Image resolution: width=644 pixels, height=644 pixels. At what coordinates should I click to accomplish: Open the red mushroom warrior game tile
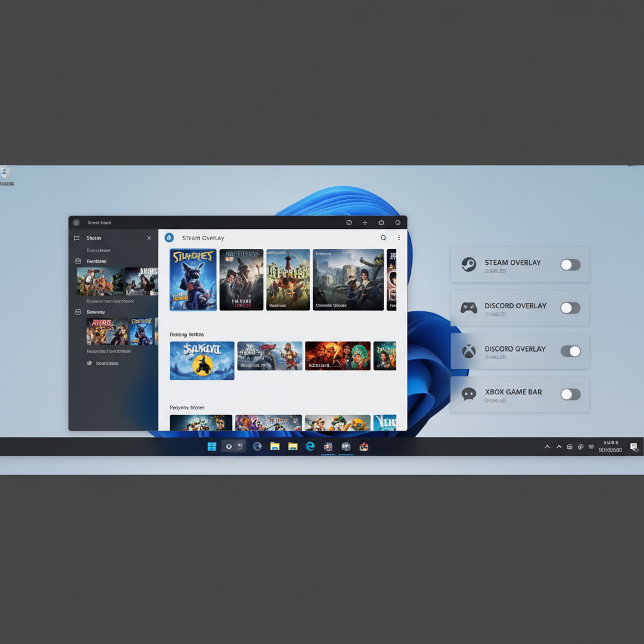pyautogui.click(x=270, y=356)
